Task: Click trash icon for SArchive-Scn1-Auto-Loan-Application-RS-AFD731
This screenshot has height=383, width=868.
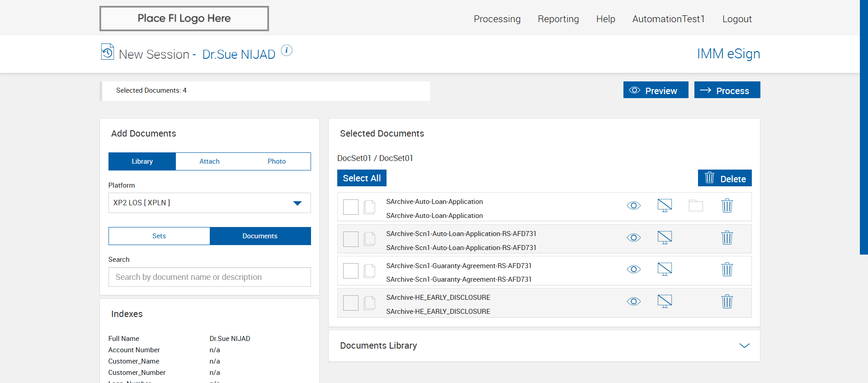Action: 727,238
